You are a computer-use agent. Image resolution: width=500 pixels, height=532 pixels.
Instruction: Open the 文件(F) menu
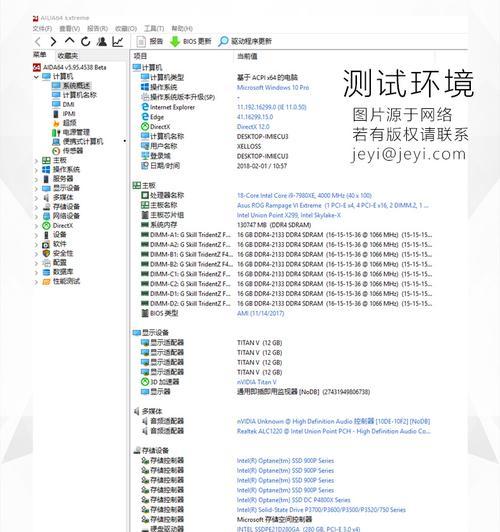click(42, 28)
